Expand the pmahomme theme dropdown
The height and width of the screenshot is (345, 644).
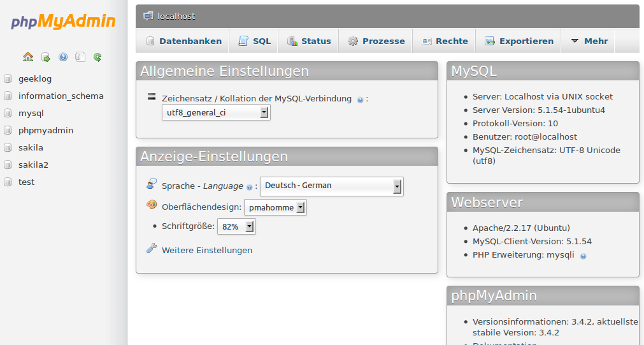pos(275,207)
